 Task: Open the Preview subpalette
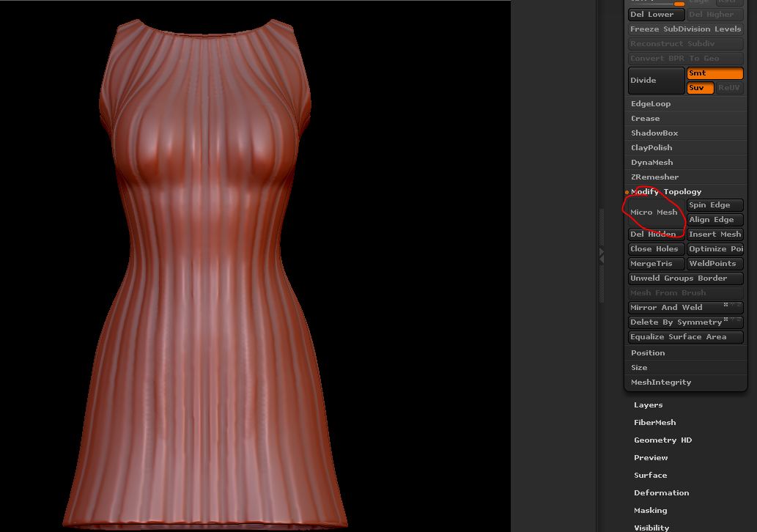pos(651,458)
